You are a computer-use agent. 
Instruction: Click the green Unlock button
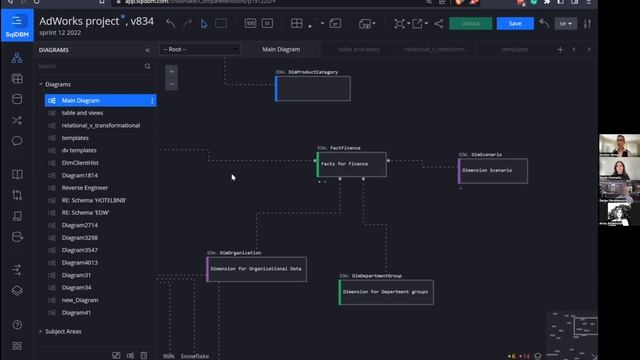[471, 24]
